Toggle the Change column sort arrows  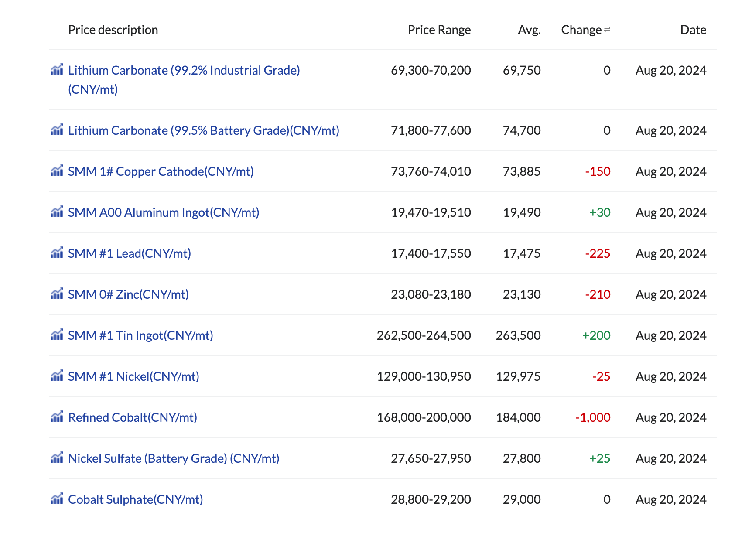click(607, 30)
